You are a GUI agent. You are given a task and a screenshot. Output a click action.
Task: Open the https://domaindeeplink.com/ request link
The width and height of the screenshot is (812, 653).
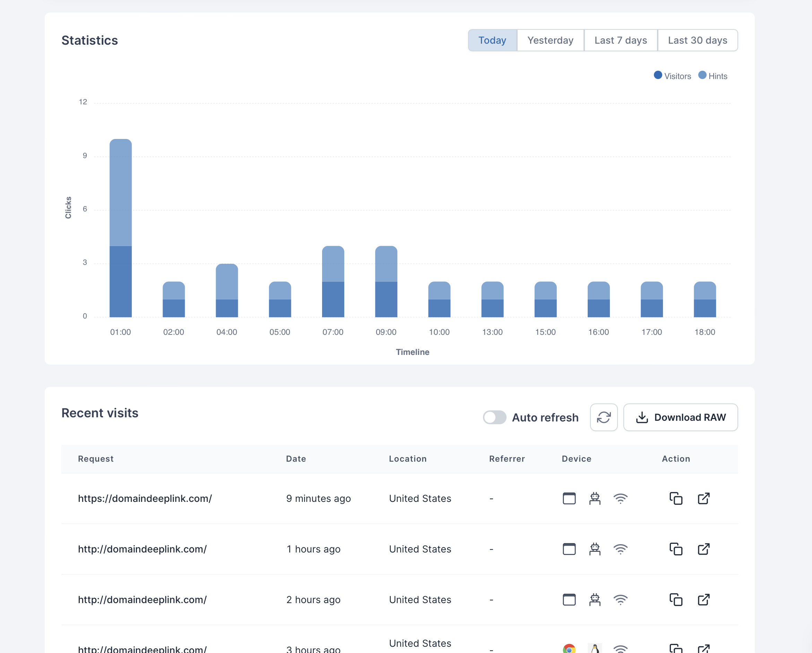[x=145, y=498]
